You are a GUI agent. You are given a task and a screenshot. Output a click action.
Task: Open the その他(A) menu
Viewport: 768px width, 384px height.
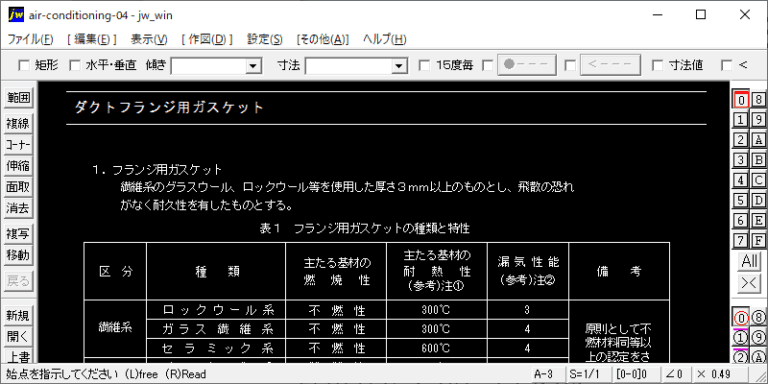[x=322, y=39]
